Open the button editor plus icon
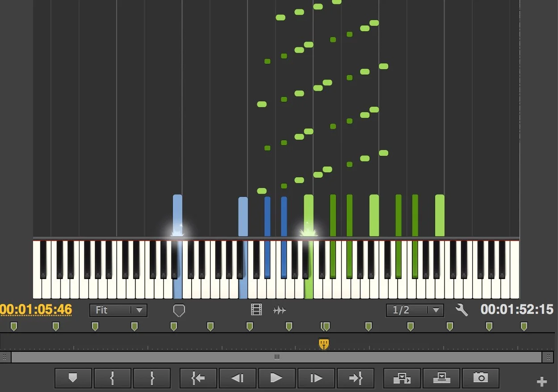 pyautogui.click(x=541, y=382)
